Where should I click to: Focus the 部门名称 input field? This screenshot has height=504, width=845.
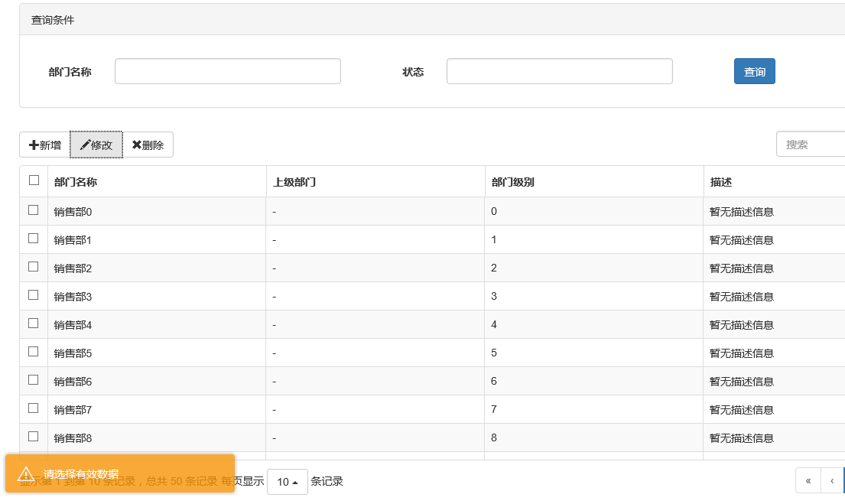[227, 71]
